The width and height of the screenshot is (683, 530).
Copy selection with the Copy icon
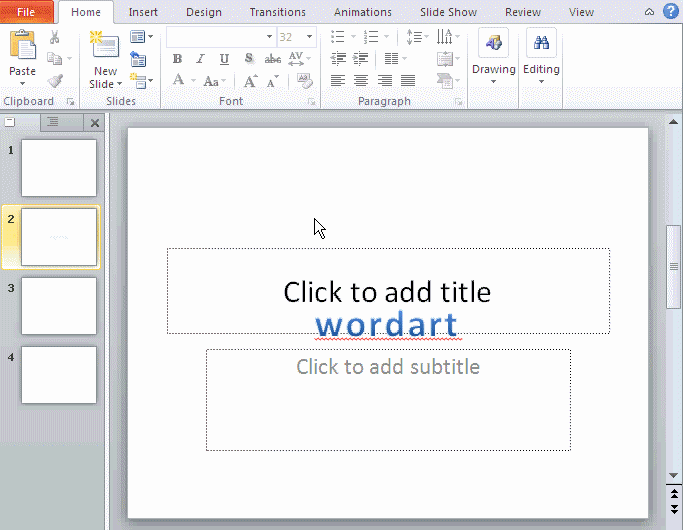[x=54, y=58]
